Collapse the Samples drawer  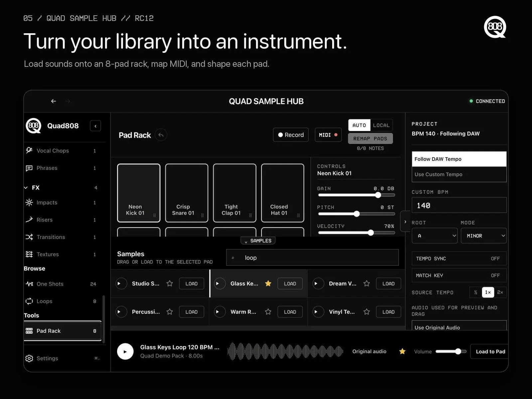click(258, 241)
